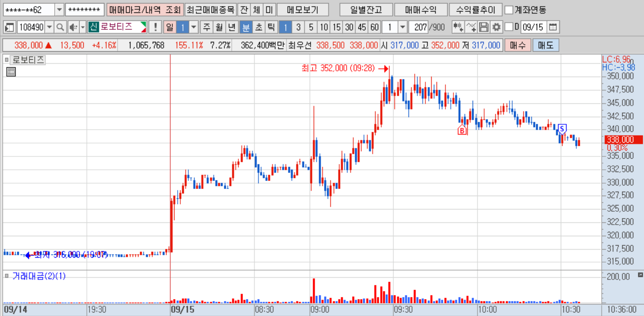Click the 잔 button

coord(243,9)
